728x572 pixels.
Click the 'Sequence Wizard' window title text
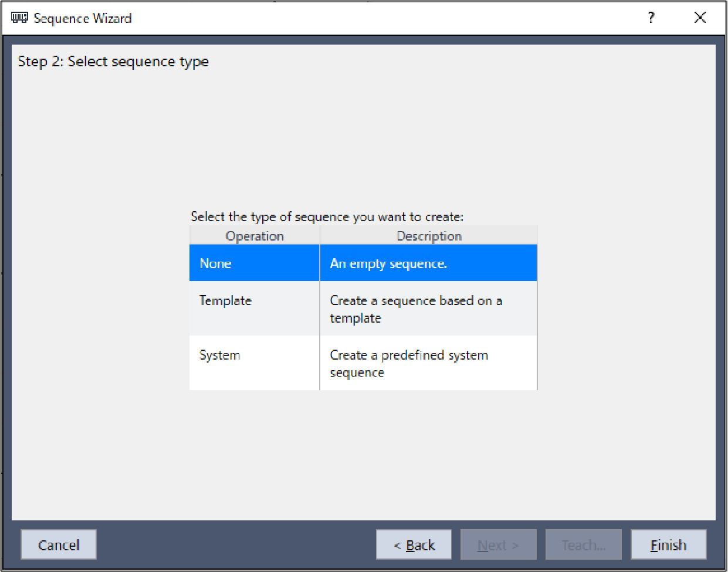tap(83, 18)
